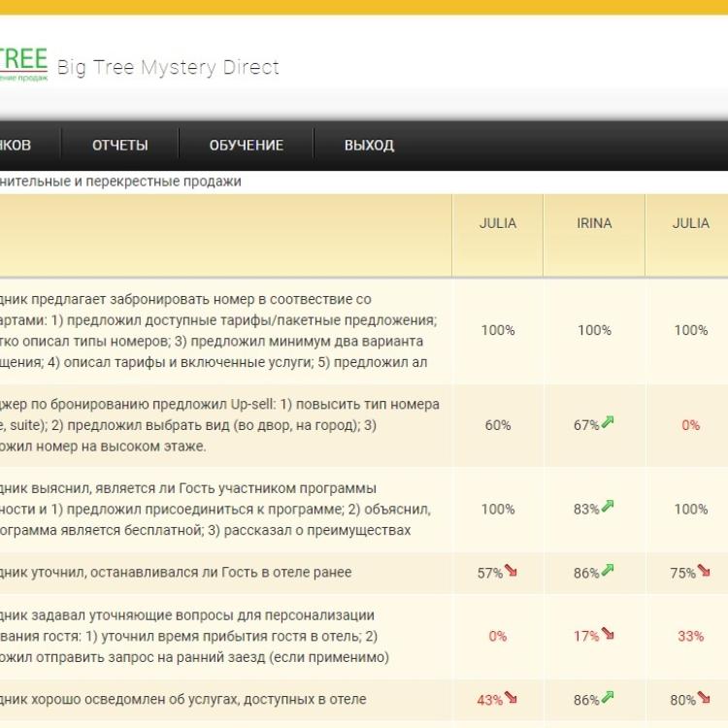This screenshot has height=728, width=728.
Task: Select the first JULIA column header
Action: click(x=498, y=223)
